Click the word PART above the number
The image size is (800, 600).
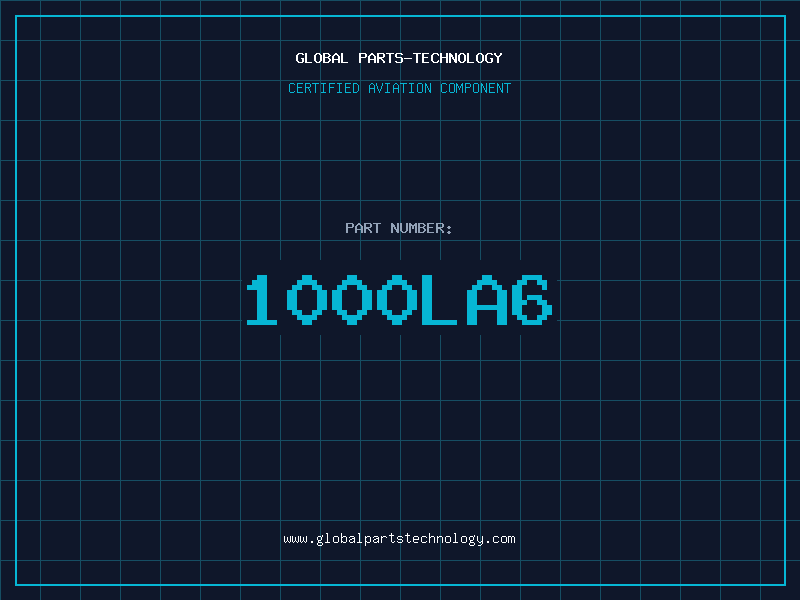(x=362, y=229)
